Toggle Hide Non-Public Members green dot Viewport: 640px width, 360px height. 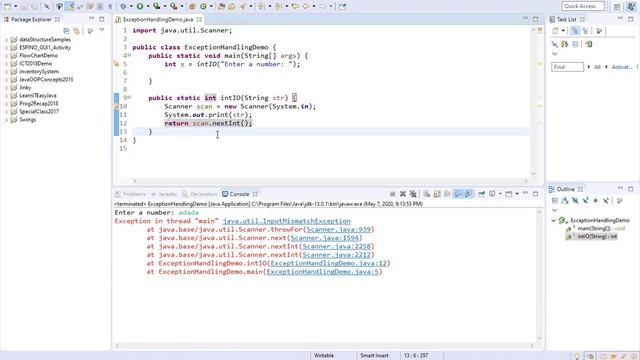coord(596,200)
